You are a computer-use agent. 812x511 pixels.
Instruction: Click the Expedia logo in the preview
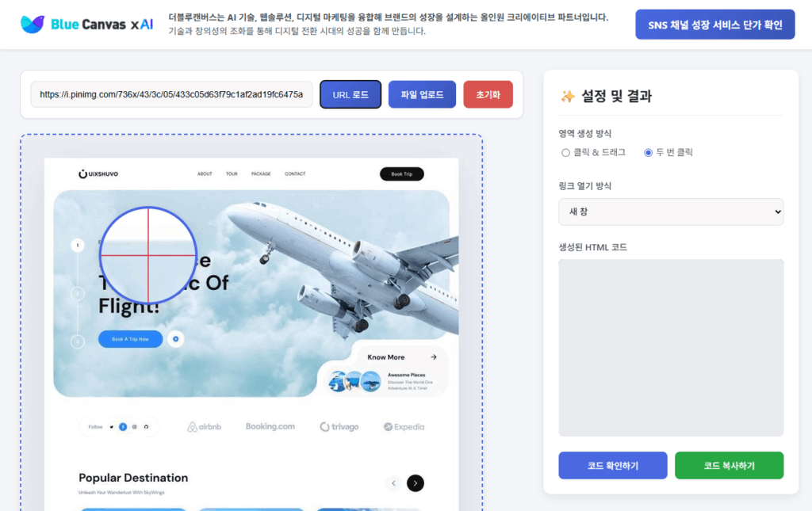tap(404, 427)
